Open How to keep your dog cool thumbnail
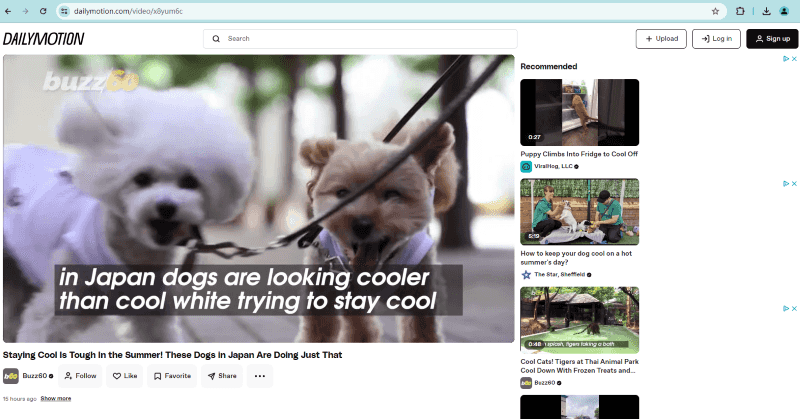 tap(580, 212)
